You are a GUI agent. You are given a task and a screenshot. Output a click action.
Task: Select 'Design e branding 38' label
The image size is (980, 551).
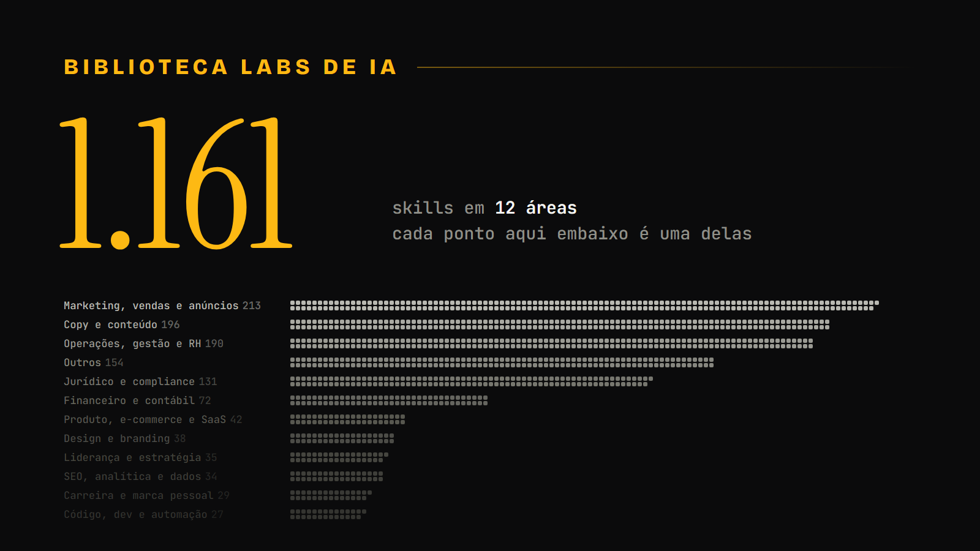point(125,438)
